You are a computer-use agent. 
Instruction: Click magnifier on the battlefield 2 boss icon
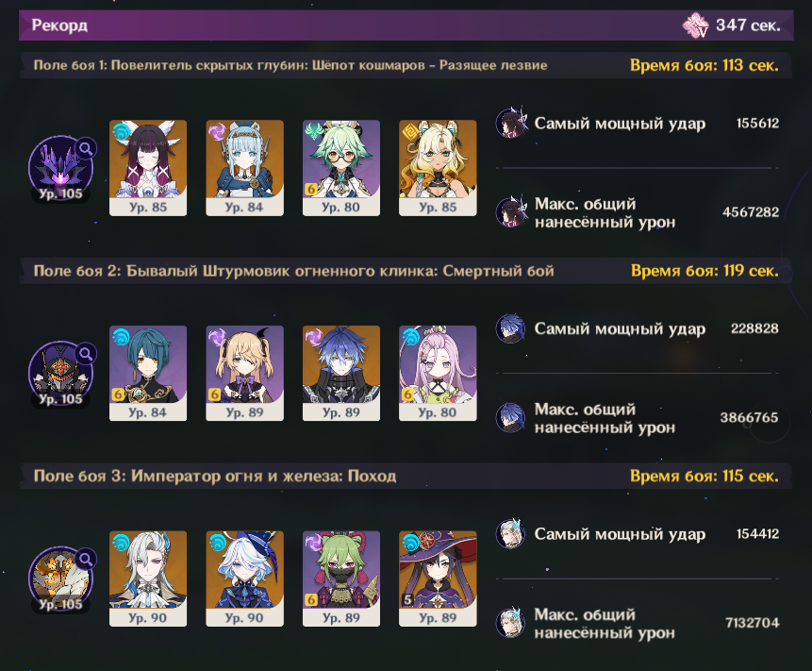pos(86,355)
